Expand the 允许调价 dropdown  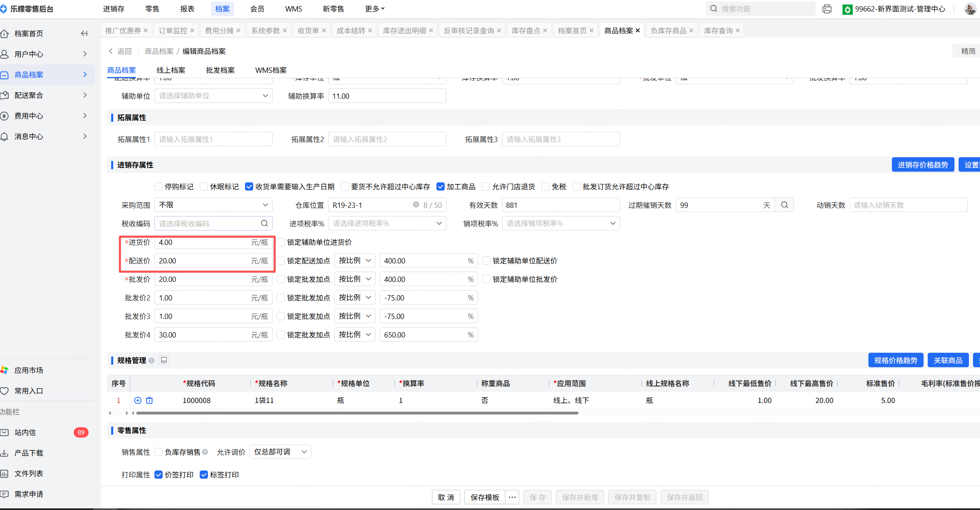tap(280, 452)
